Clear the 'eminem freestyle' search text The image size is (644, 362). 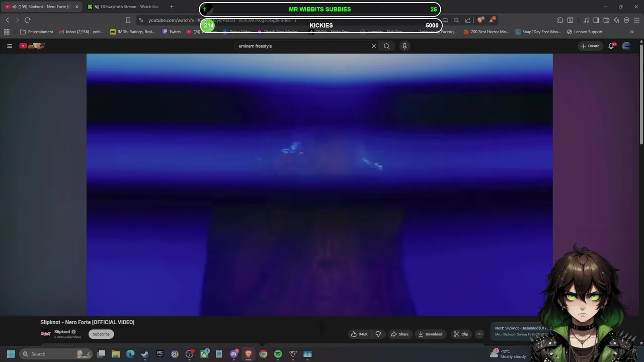374,46
